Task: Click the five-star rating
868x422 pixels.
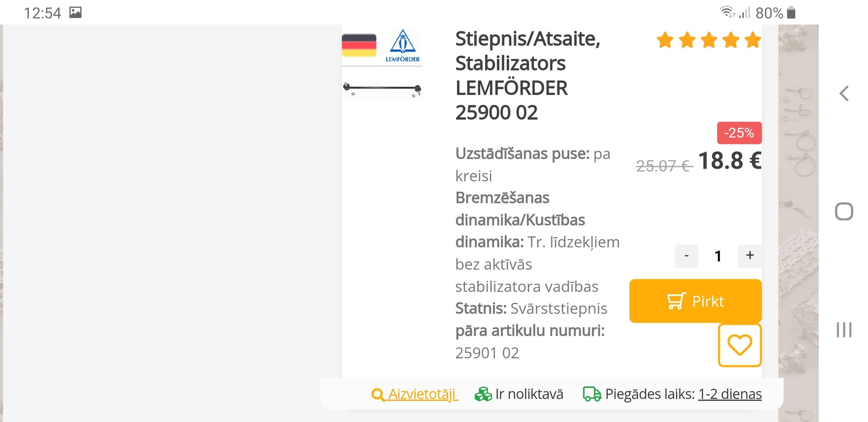Action: click(708, 40)
